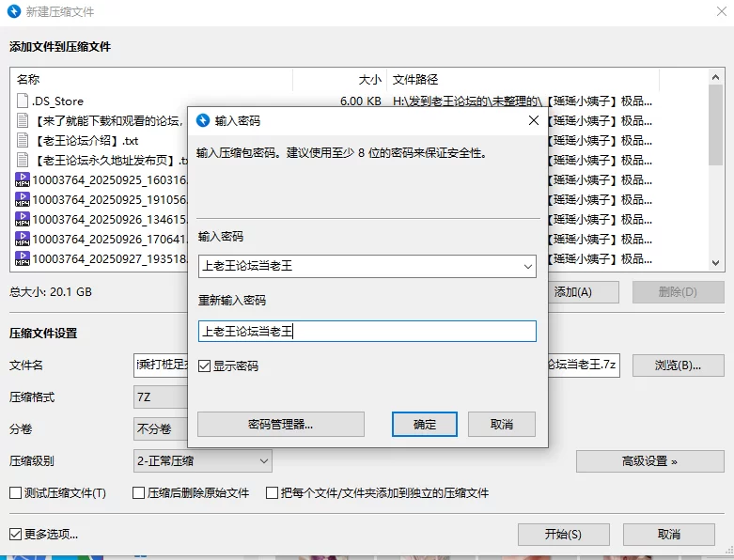
Task: Open the 密码管理器 button
Action: (x=280, y=425)
